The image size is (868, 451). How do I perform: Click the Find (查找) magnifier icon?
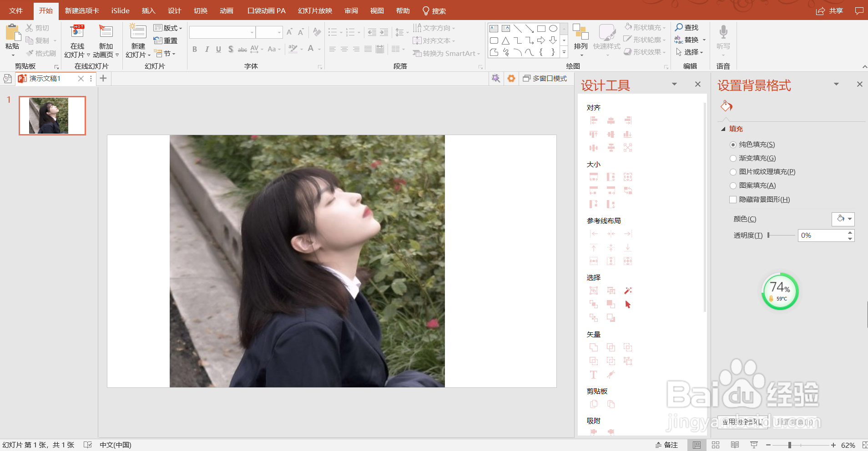click(x=679, y=27)
